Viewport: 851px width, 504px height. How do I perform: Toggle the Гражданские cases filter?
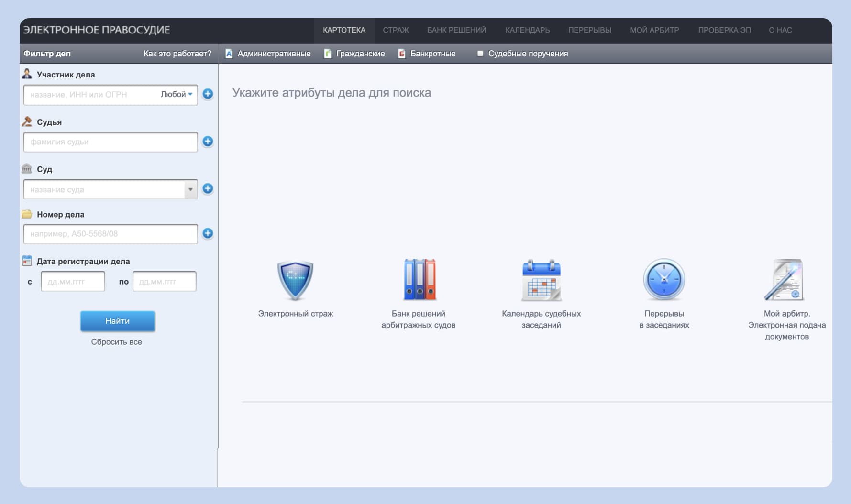354,54
